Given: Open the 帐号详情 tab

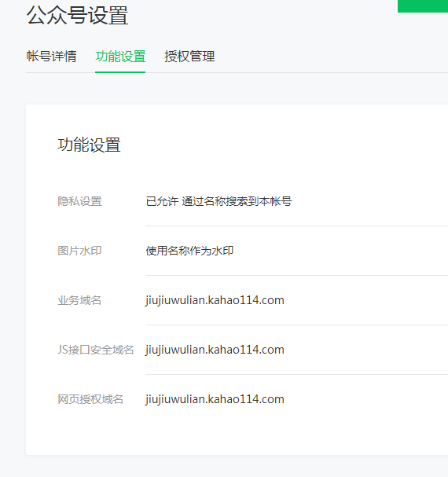Looking at the screenshot, I should tap(51, 57).
